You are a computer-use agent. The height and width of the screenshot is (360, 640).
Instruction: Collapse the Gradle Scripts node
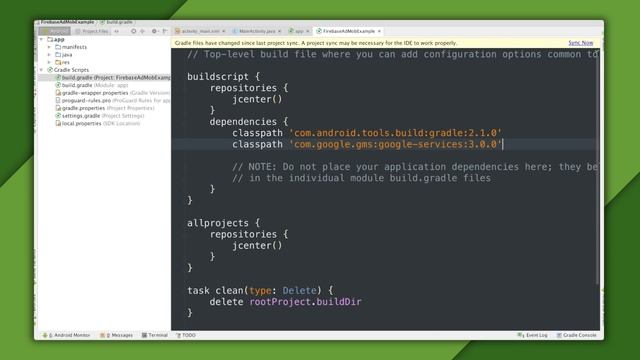41,70
